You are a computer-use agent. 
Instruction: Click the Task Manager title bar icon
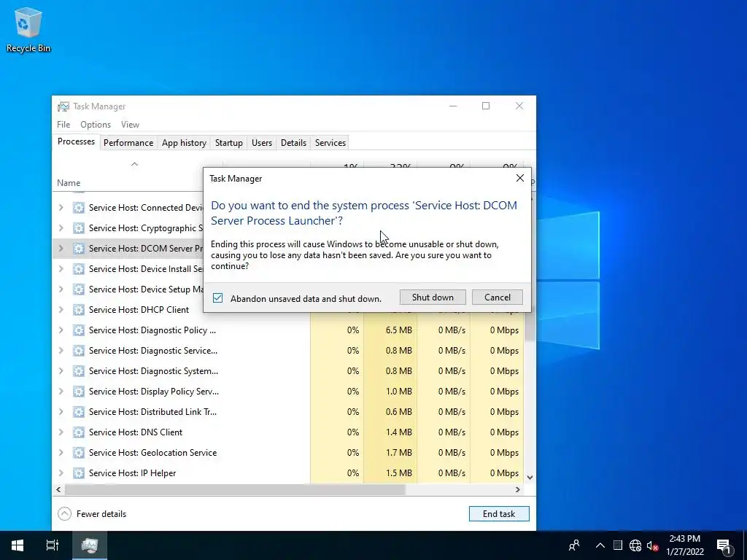63,106
